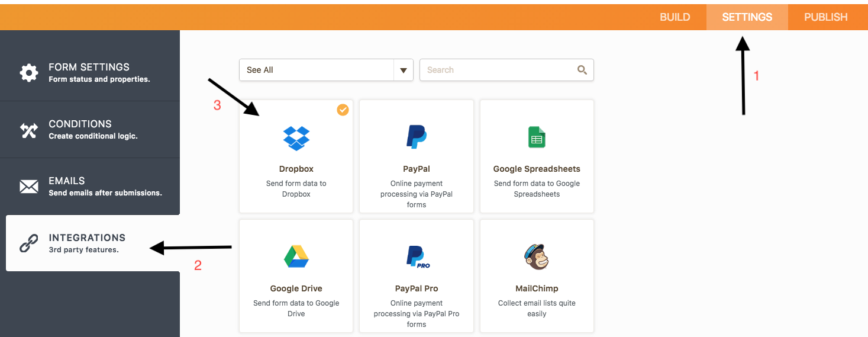The image size is (868, 337).
Task: Select Integrations sidebar item
Action: pos(93,243)
